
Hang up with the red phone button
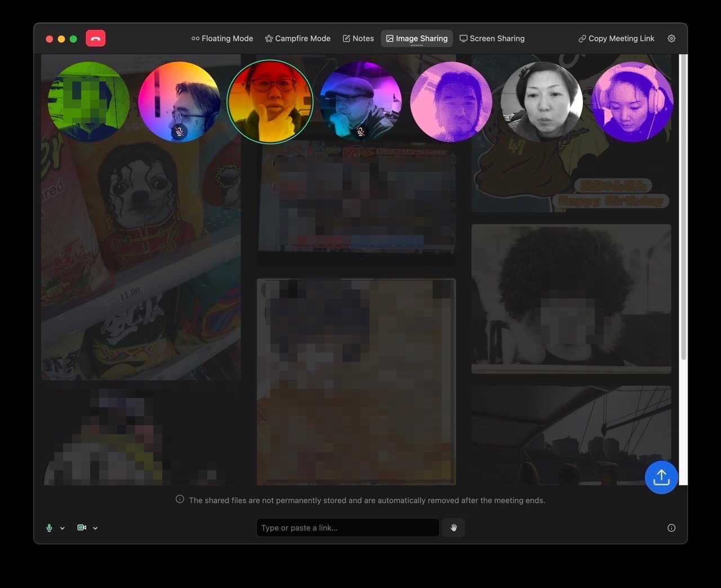[x=96, y=38]
